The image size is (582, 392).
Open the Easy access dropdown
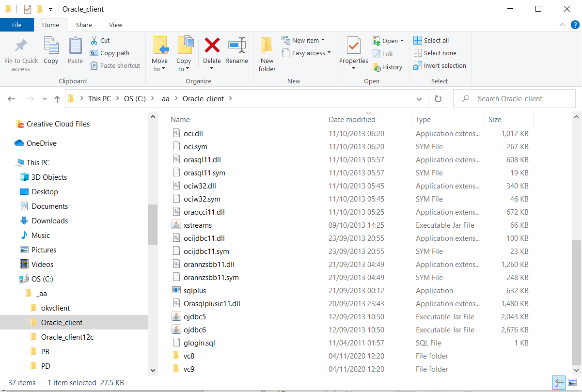(306, 53)
